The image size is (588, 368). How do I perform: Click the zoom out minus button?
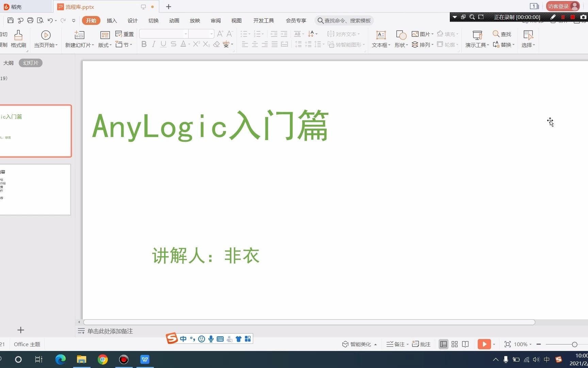(539, 344)
